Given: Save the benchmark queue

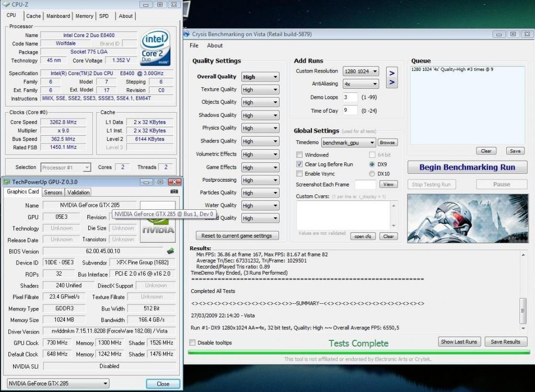Looking at the screenshot, I should click(x=515, y=151).
